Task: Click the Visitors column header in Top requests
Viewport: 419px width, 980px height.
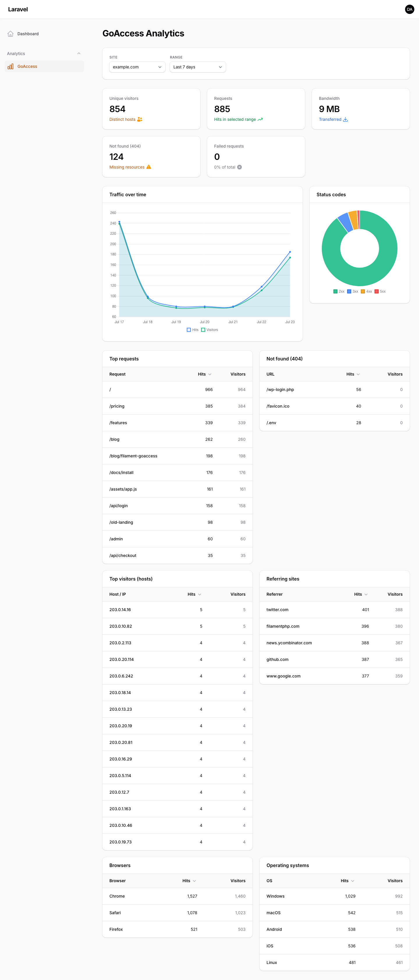Action: tap(238, 374)
